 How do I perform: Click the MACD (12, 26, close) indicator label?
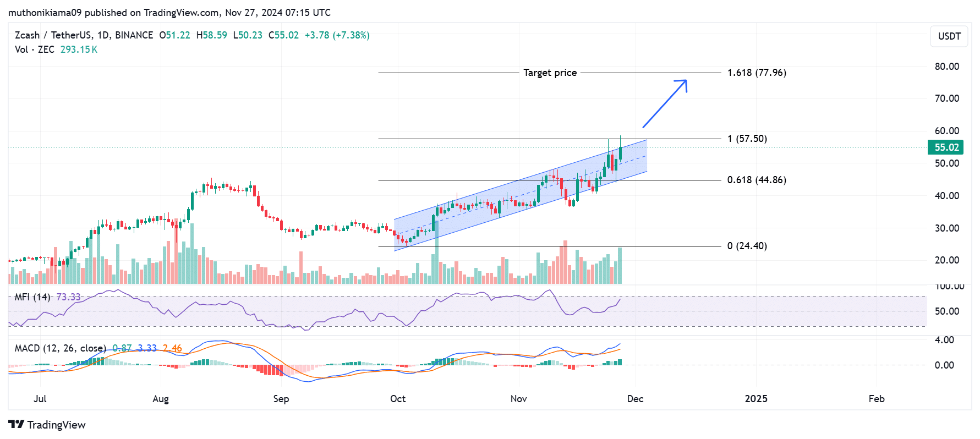[61, 348]
